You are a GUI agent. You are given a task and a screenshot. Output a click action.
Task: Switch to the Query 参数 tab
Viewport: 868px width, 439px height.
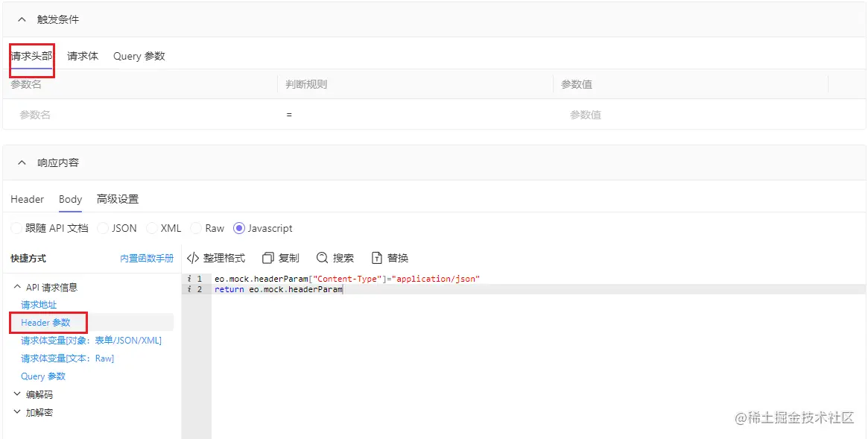[139, 56]
